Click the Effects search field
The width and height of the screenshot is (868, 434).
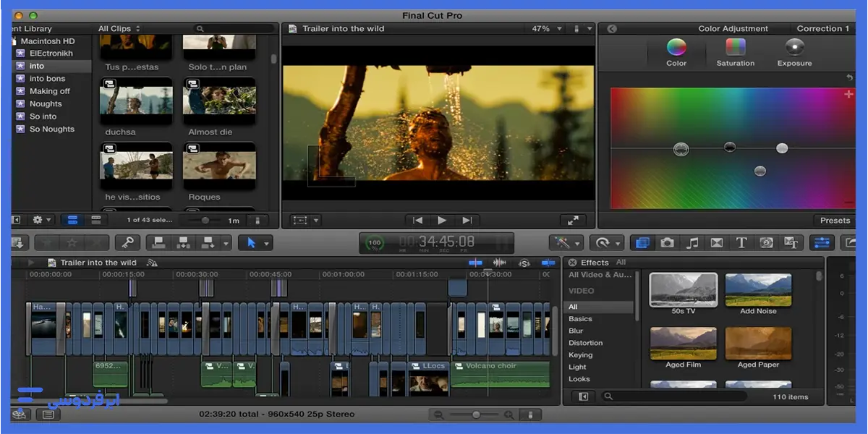[673, 396]
